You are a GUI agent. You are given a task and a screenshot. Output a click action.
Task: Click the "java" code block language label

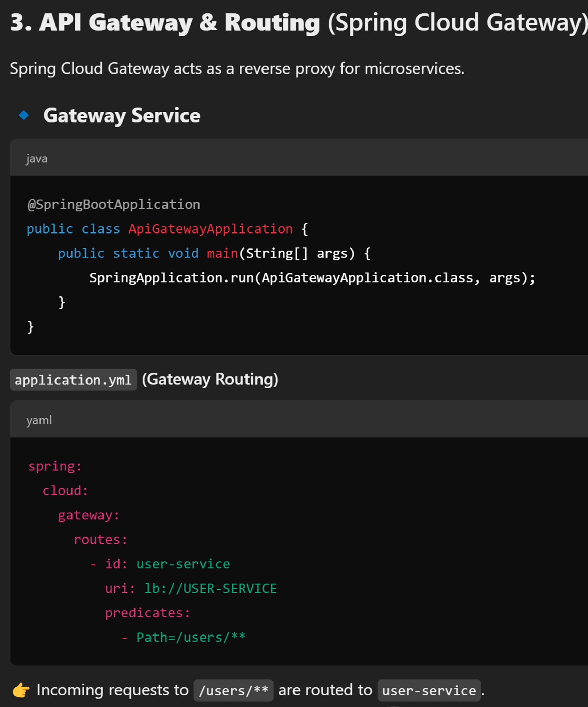36,159
